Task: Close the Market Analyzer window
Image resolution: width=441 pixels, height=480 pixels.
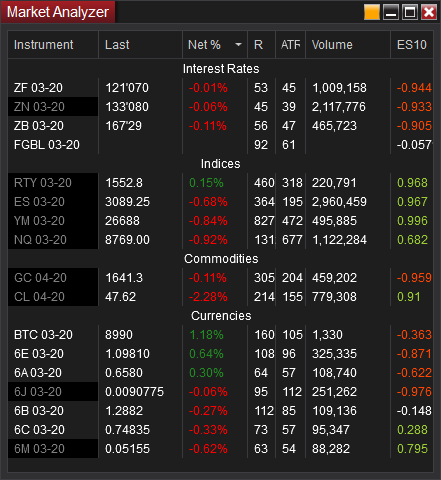Action: [x=429, y=12]
